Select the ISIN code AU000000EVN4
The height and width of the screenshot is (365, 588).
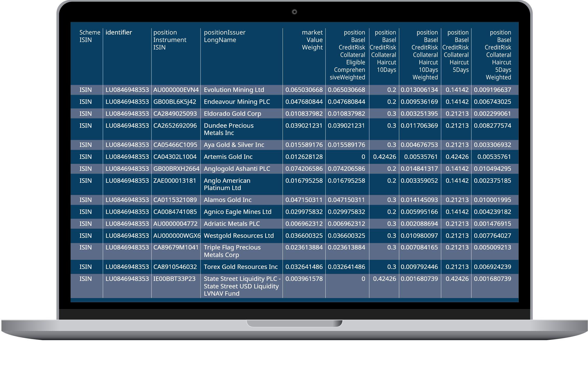(x=176, y=90)
